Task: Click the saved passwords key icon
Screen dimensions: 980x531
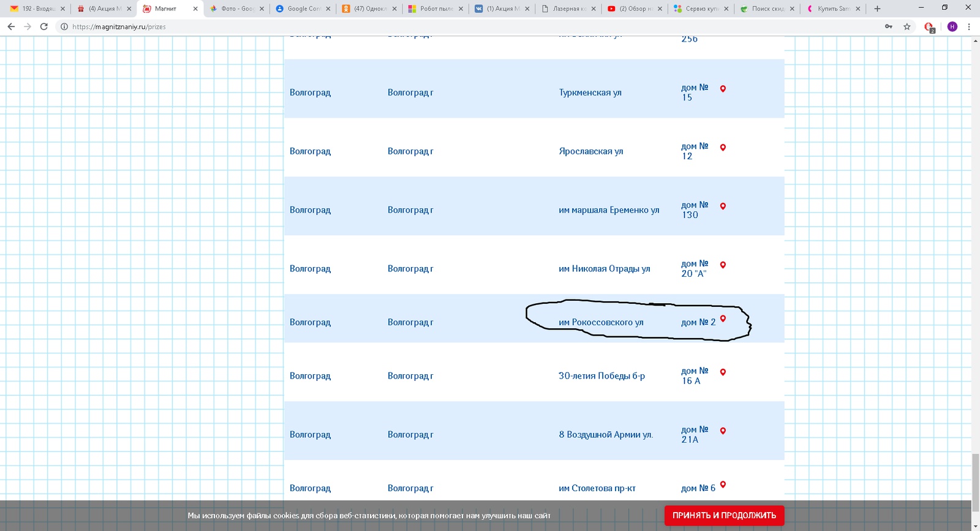Action: (889, 26)
